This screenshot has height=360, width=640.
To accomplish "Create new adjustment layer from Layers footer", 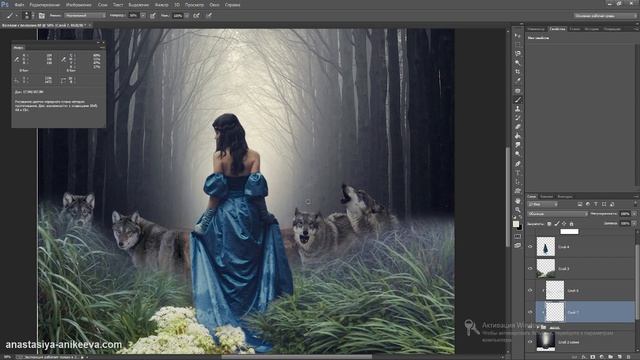I will (x=602, y=357).
